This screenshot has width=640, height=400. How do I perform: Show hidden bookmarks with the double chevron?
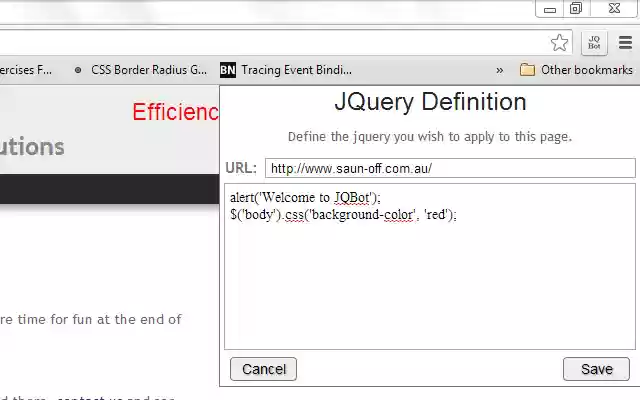[499, 70]
